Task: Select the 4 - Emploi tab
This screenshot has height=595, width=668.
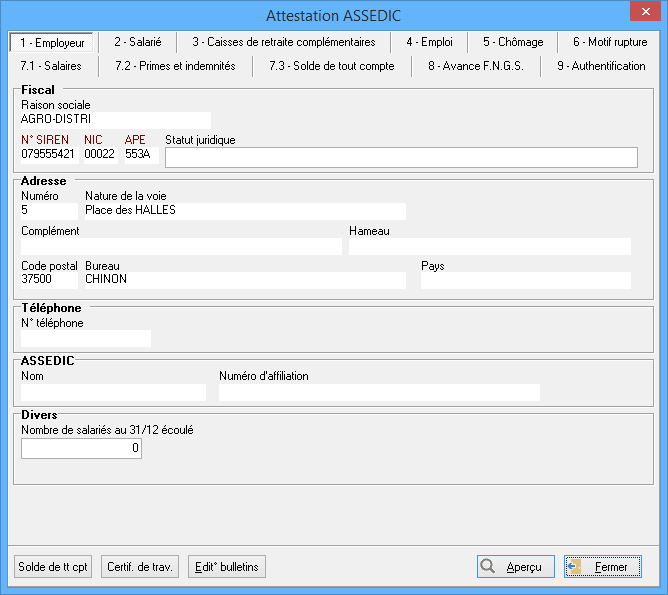Action: pyautogui.click(x=429, y=42)
